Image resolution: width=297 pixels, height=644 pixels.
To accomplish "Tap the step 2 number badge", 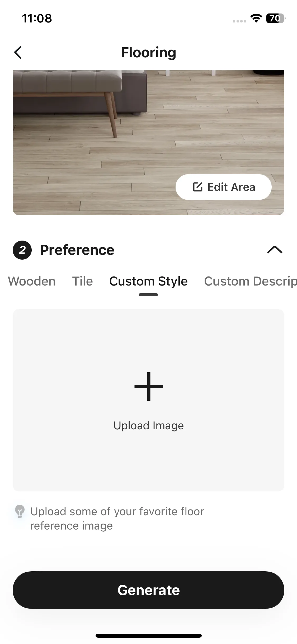I will click(x=22, y=250).
